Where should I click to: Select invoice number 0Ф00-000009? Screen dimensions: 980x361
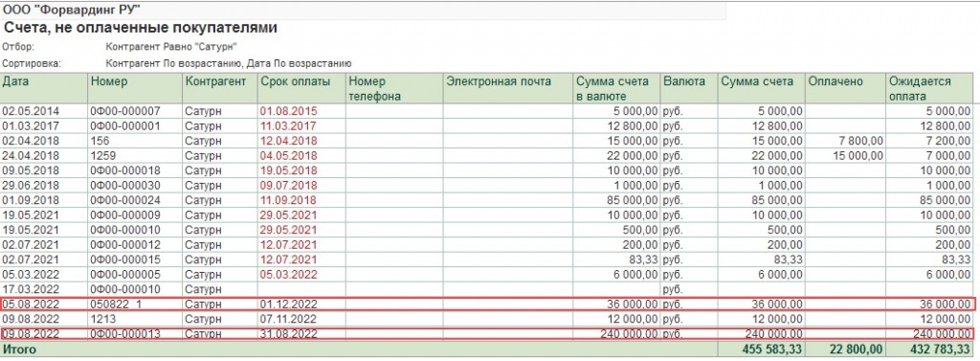pos(125,214)
